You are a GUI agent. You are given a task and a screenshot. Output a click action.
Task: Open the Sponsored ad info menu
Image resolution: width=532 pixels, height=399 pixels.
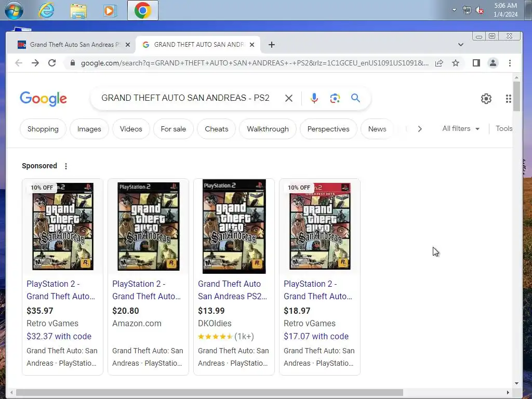pyautogui.click(x=66, y=166)
